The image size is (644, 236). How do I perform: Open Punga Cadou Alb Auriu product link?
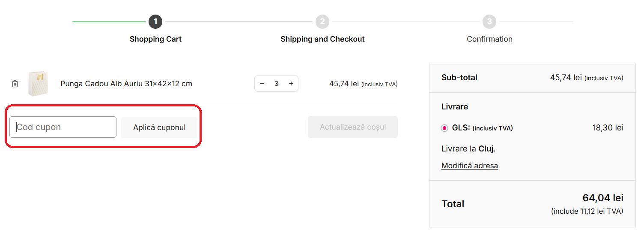pos(126,84)
